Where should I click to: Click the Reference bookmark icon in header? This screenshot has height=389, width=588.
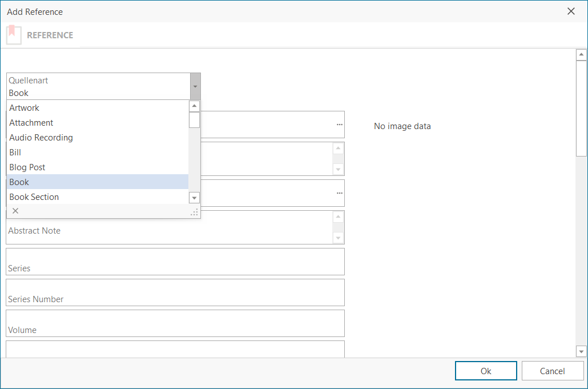14,35
